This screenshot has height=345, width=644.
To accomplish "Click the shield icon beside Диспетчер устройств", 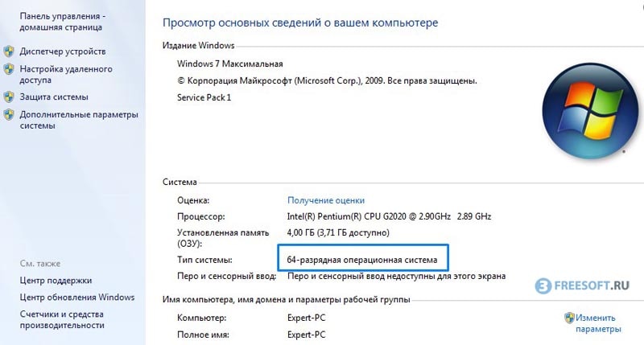I will pos(9,51).
